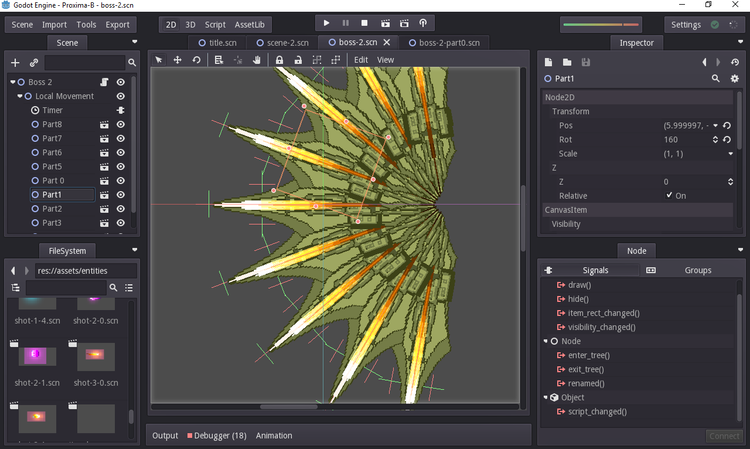Screen dimensions: 750x449
Task: Select the arrow Select tool in viewport toolbar
Action: coord(159,60)
